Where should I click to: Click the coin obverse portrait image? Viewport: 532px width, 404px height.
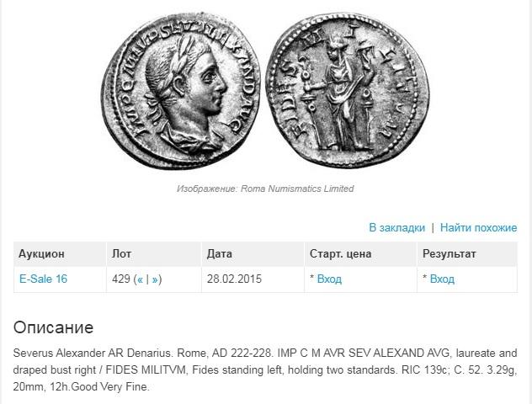point(182,92)
